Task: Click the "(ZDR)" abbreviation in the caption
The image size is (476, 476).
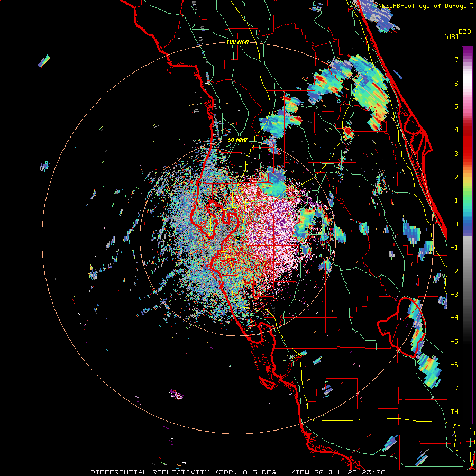Action: click(x=226, y=472)
